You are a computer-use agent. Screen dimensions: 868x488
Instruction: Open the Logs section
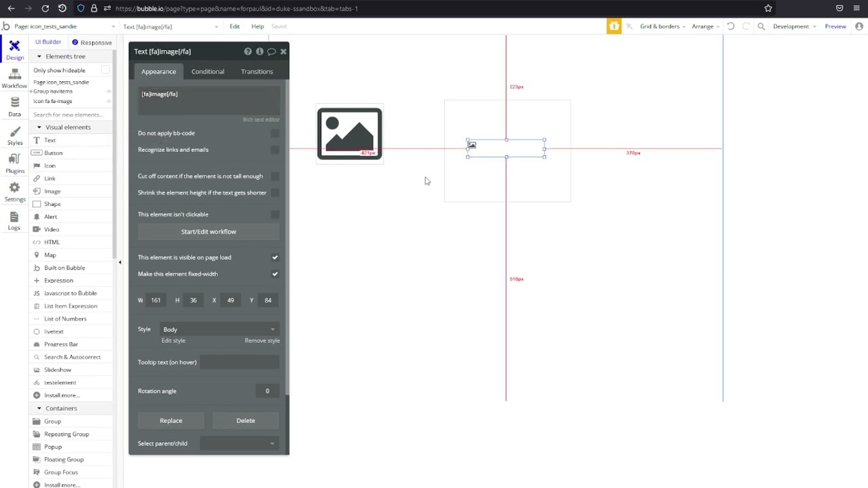pyautogui.click(x=14, y=221)
